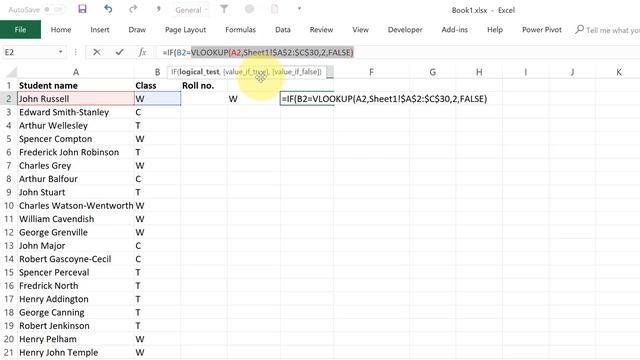Select the cell 'Charles Grey'
640x360 pixels.
pyautogui.click(x=76, y=165)
